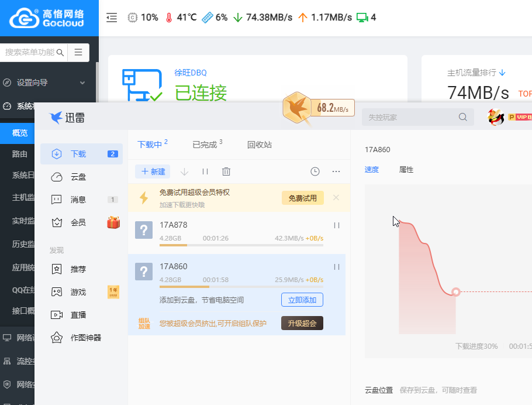
Task: Click the upload speed 1.17MB/s indicator
Action: (325, 18)
